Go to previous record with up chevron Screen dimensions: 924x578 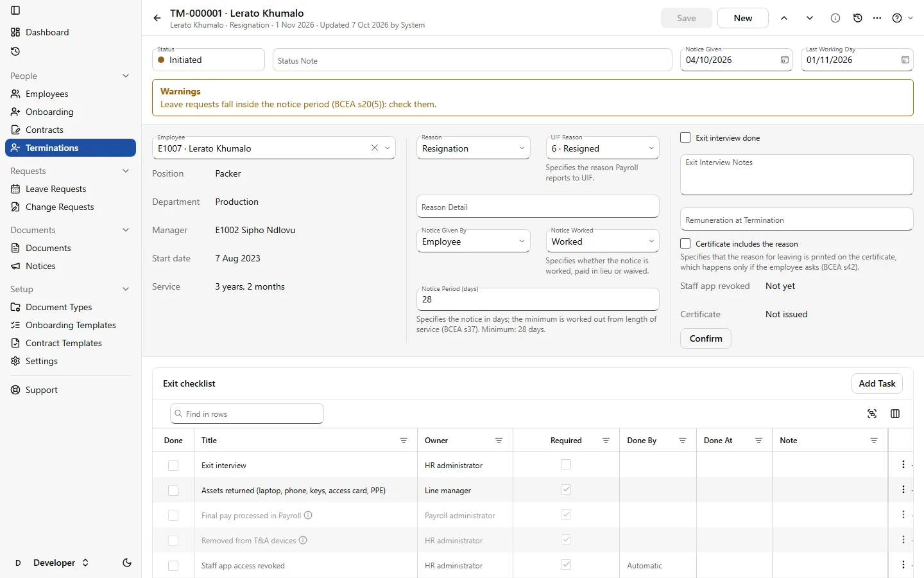784,18
